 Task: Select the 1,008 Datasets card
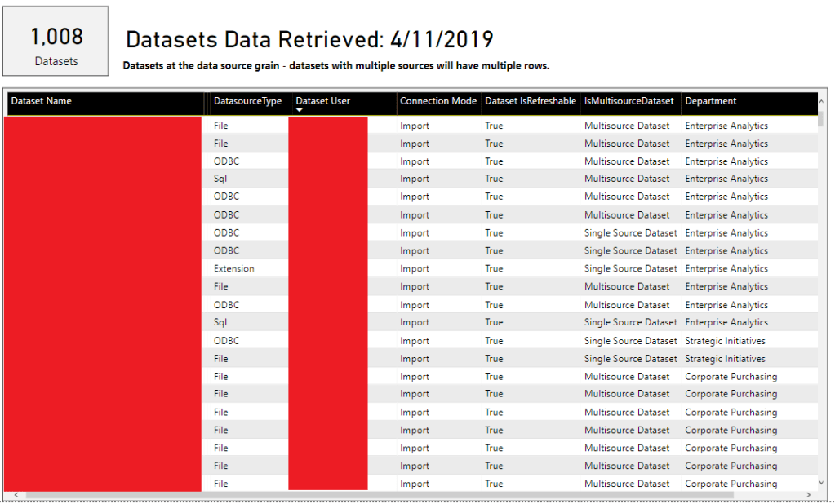point(56,40)
